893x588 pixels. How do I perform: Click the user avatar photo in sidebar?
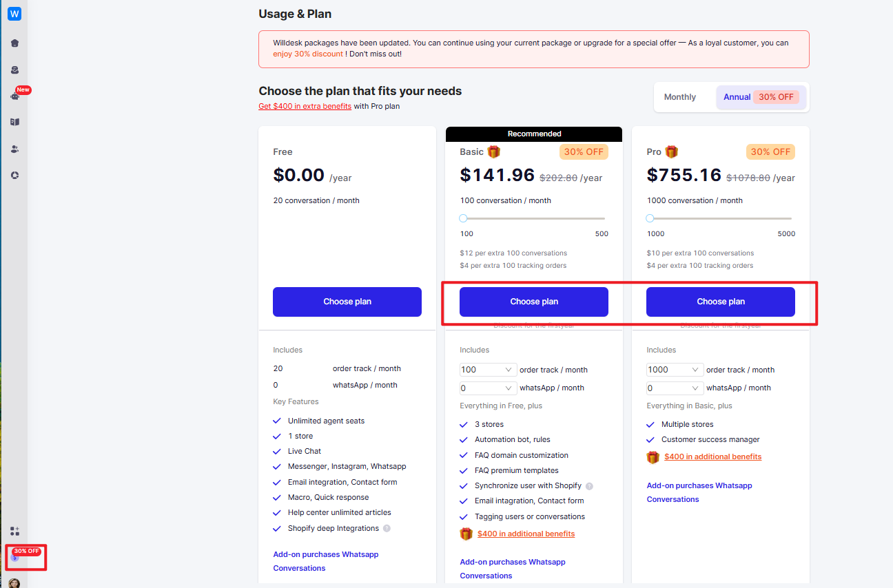(x=14, y=582)
